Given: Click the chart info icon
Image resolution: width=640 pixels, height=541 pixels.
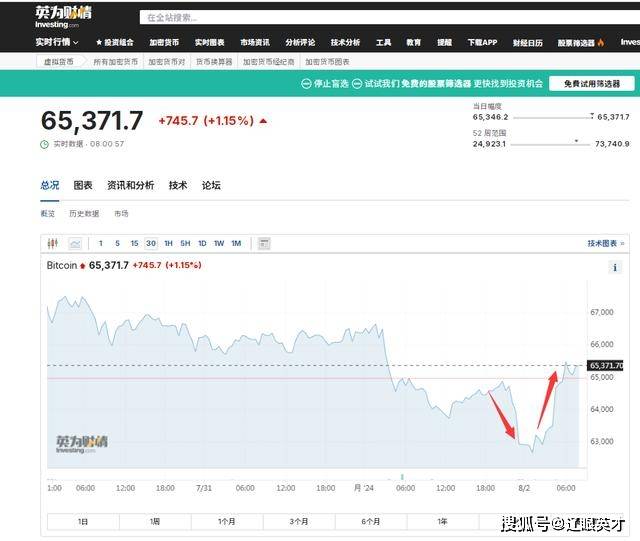Looking at the screenshot, I should pyautogui.click(x=615, y=268).
